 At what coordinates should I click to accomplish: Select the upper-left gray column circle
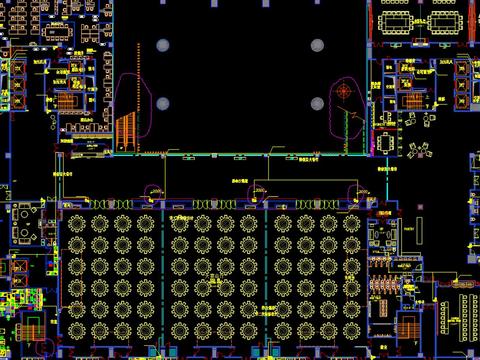pyautogui.click(x=163, y=45)
